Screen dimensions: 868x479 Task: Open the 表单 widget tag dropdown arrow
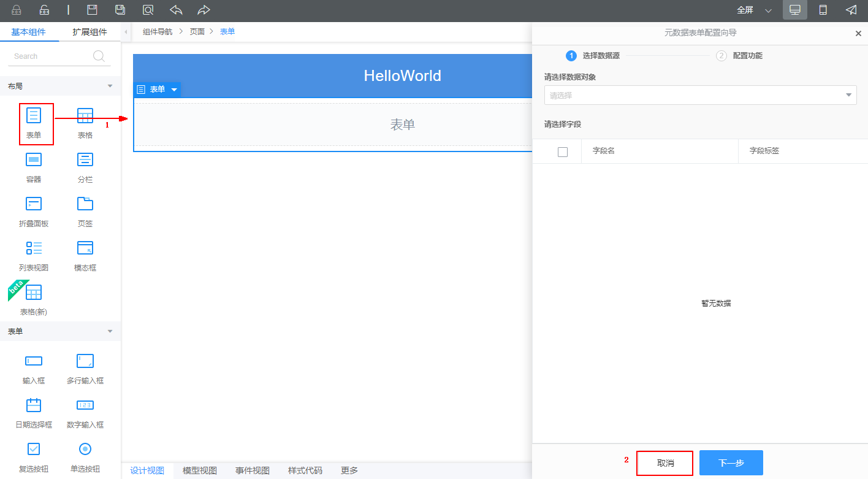click(x=174, y=90)
